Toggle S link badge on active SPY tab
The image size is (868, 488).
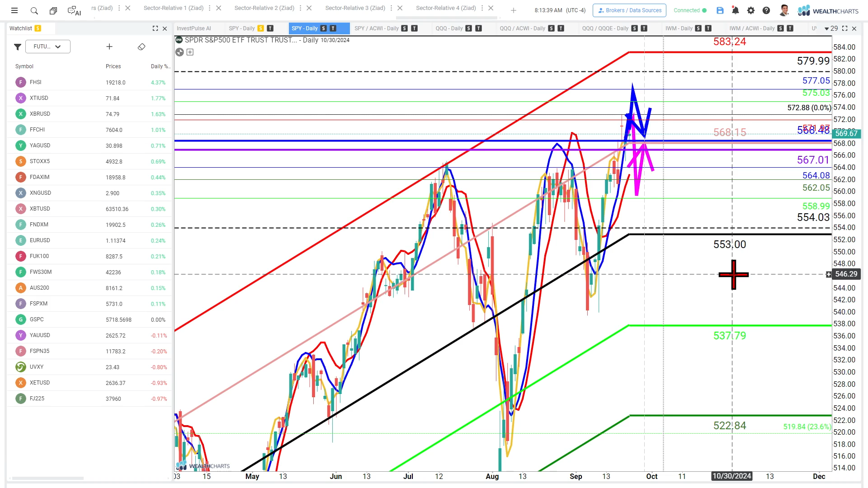(324, 28)
